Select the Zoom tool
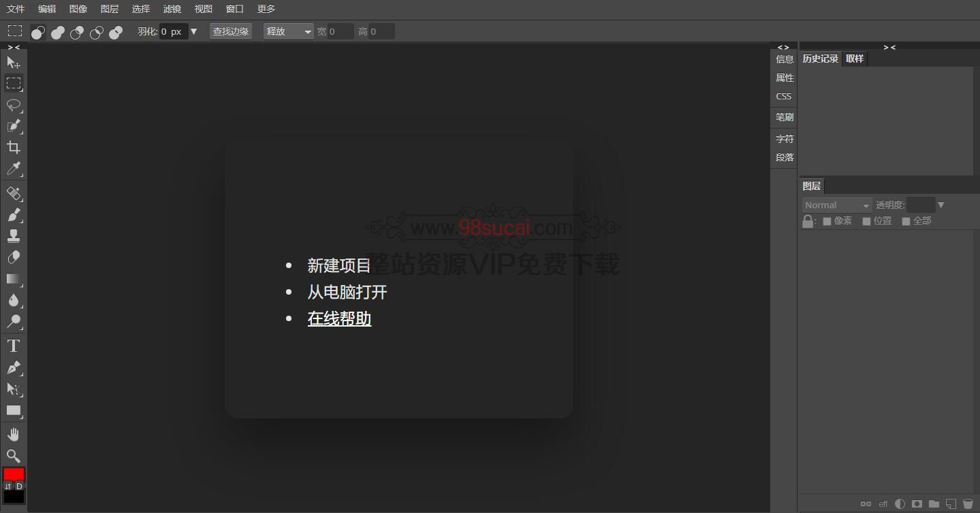This screenshot has width=980, height=513. pyautogui.click(x=14, y=456)
